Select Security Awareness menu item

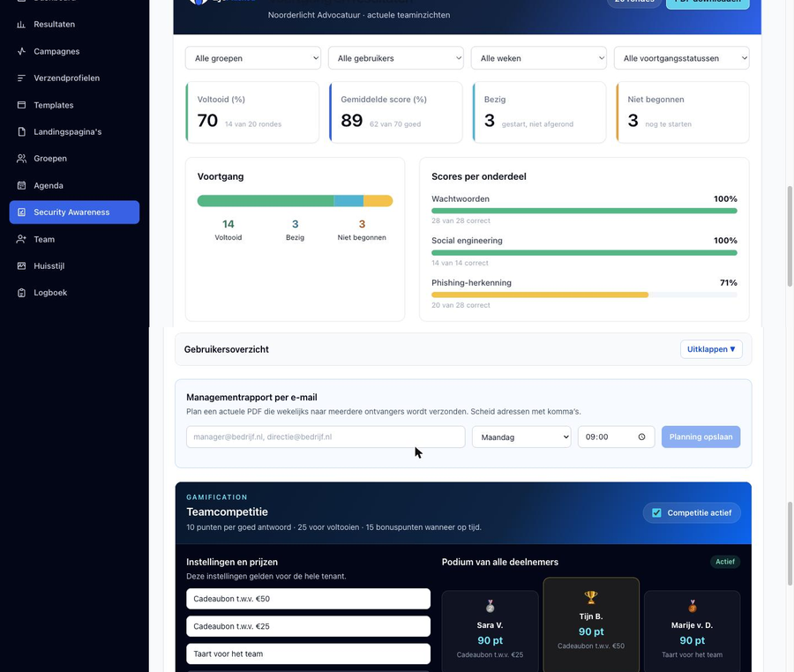click(x=74, y=212)
